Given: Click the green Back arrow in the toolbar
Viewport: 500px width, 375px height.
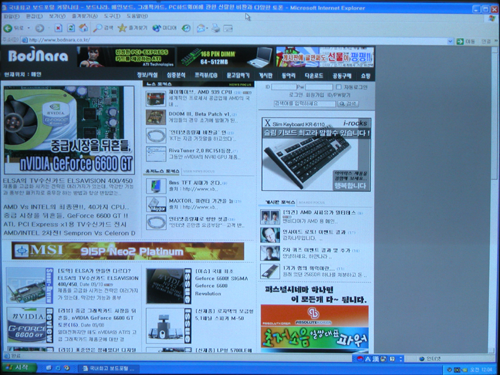Looking at the screenshot, I should click(x=8, y=28).
